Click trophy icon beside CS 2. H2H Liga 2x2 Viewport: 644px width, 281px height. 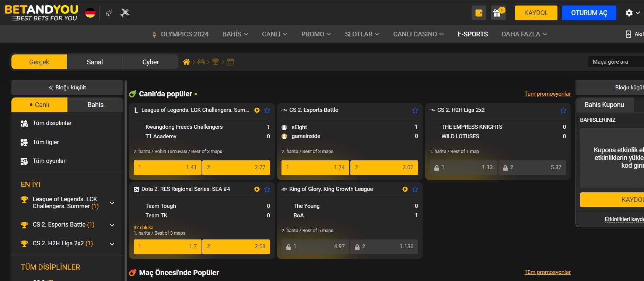pyautogui.click(x=24, y=243)
